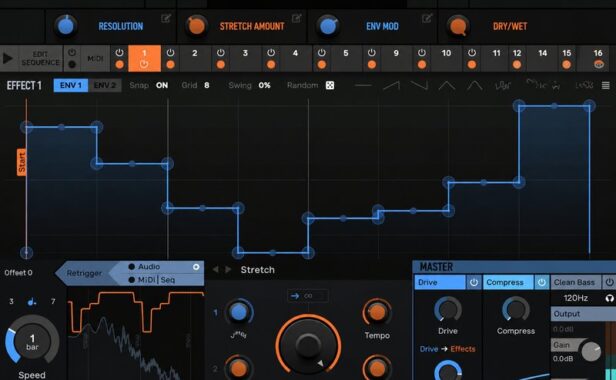Toggle Snap ON value

pos(162,85)
